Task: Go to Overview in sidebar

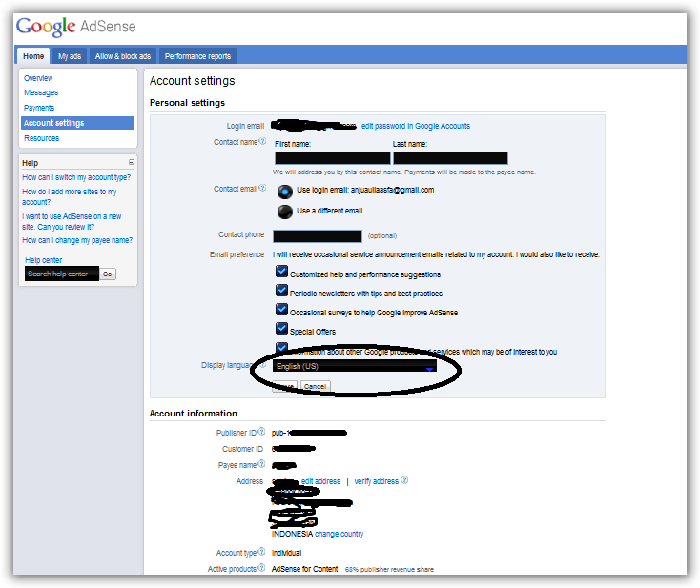Action: [38, 78]
